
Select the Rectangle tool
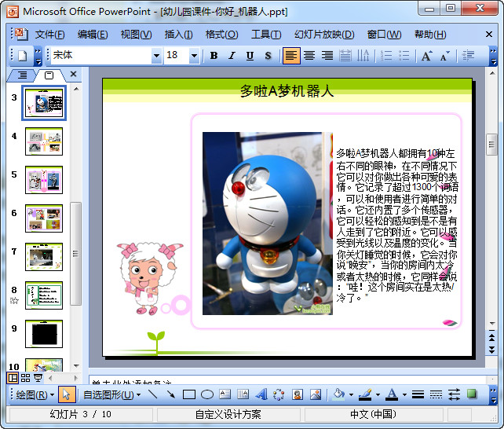tap(189, 394)
